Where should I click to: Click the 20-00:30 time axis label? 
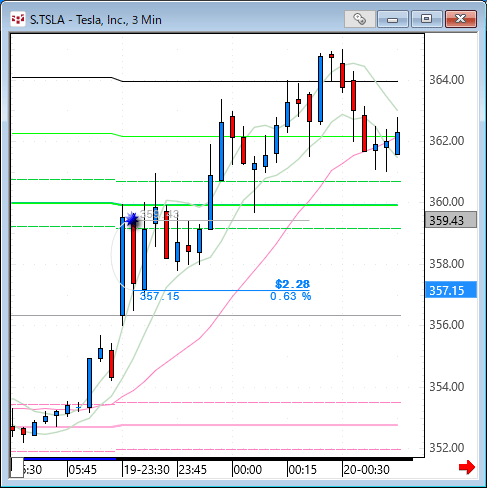pos(367,470)
